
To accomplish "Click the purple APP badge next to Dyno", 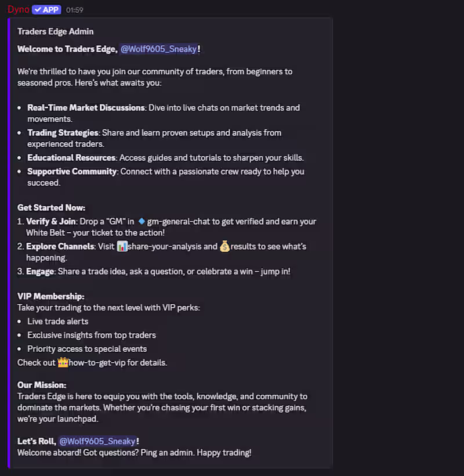I will [x=46, y=9].
